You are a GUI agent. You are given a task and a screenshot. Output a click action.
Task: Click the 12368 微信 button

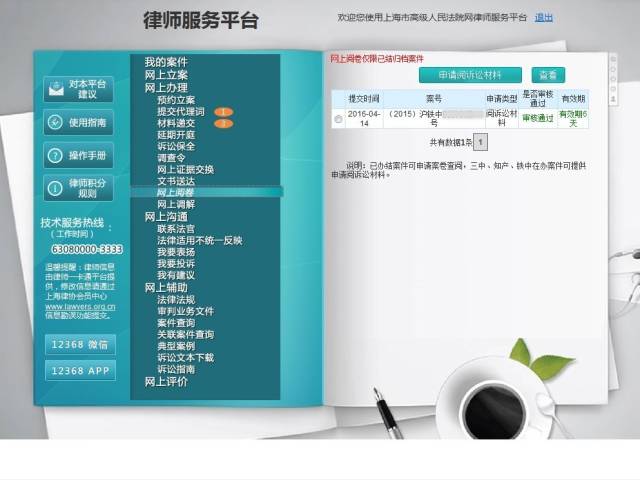[x=80, y=344]
